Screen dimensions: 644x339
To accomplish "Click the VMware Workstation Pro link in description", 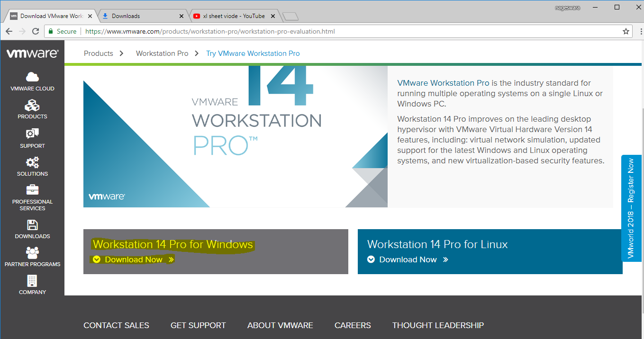I will [x=444, y=83].
